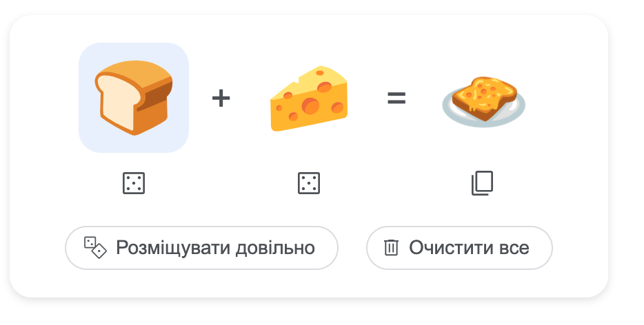Image resolution: width=644 pixels, height=325 pixels.
Task: Click the melted cheese on the toast
Action: tap(486, 93)
